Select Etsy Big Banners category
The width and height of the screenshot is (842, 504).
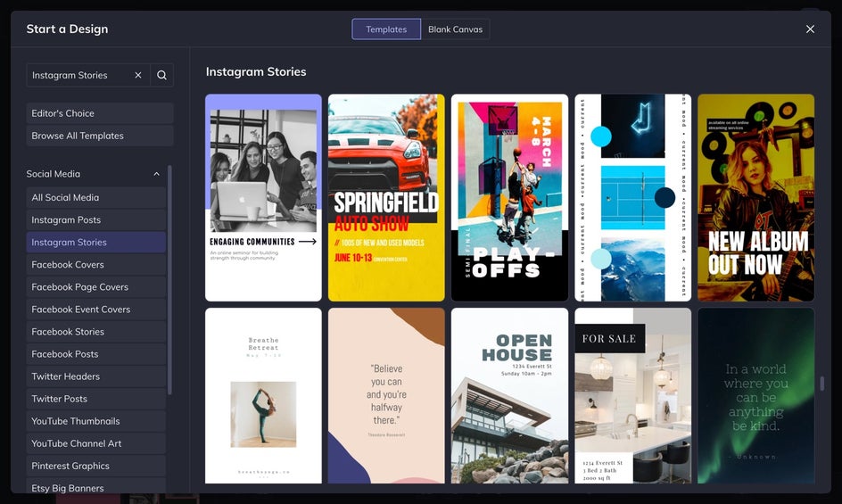tap(96, 486)
